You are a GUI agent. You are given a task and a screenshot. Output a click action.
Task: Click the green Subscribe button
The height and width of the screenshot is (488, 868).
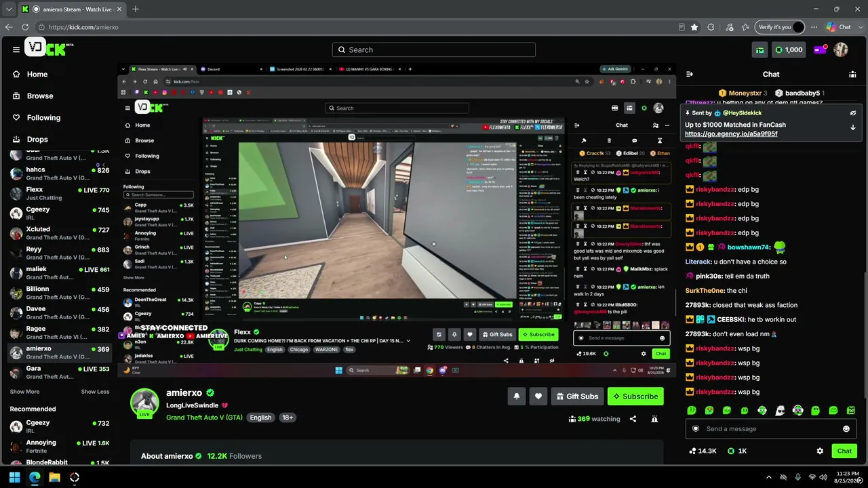[x=635, y=396]
